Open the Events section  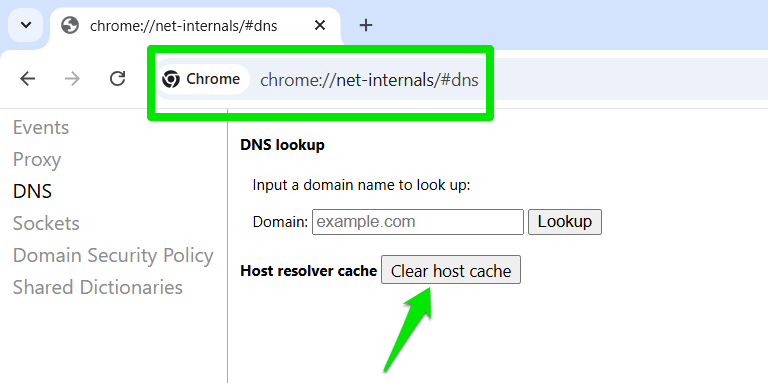click(x=41, y=127)
